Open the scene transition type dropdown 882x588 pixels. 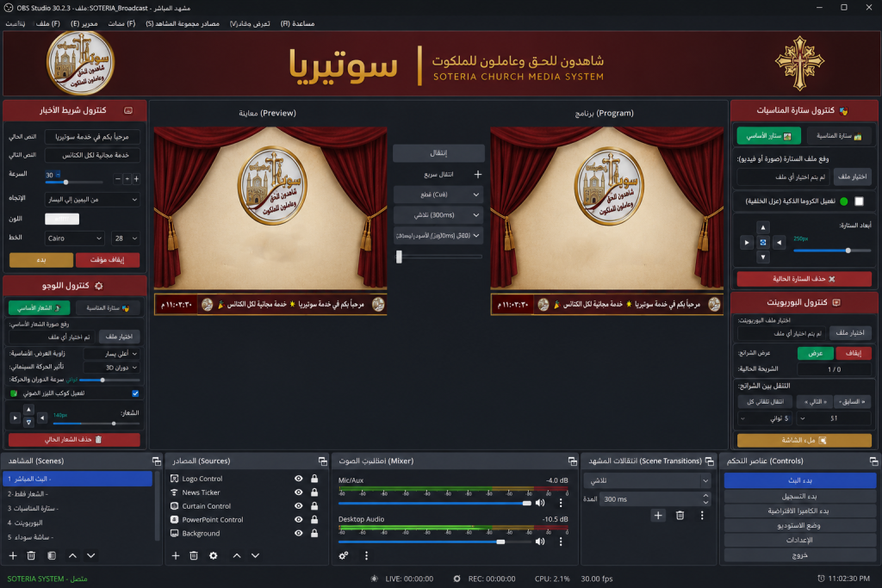648,480
